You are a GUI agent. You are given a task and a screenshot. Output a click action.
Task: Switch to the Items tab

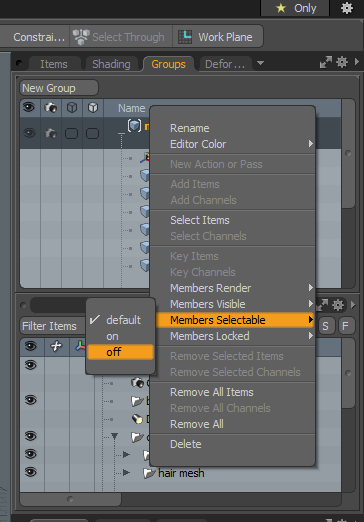pyautogui.click(x=54, y=64)
